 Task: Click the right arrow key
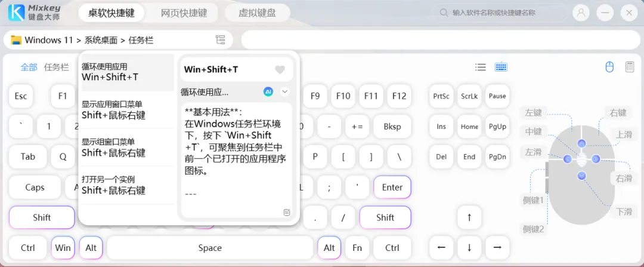(497, 248)
